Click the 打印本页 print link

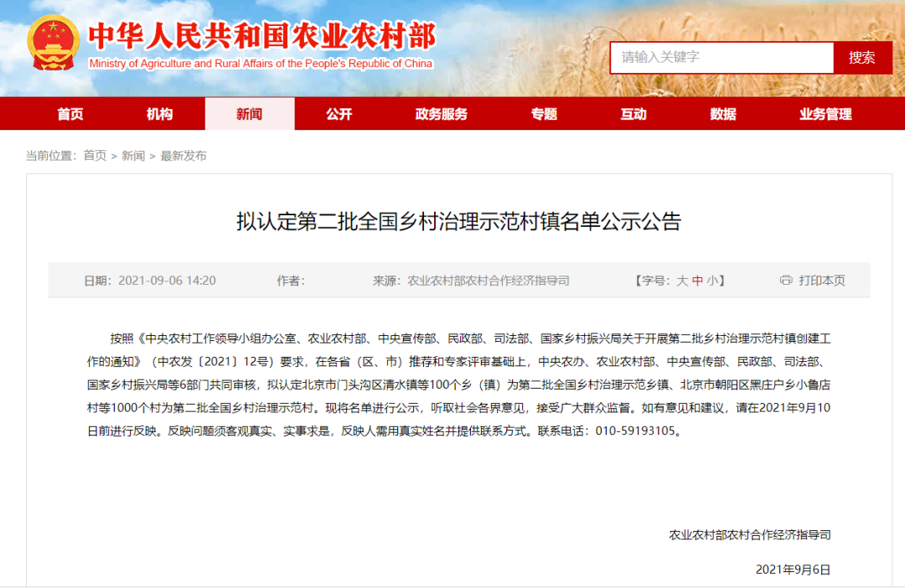click(x=822, y=281)
